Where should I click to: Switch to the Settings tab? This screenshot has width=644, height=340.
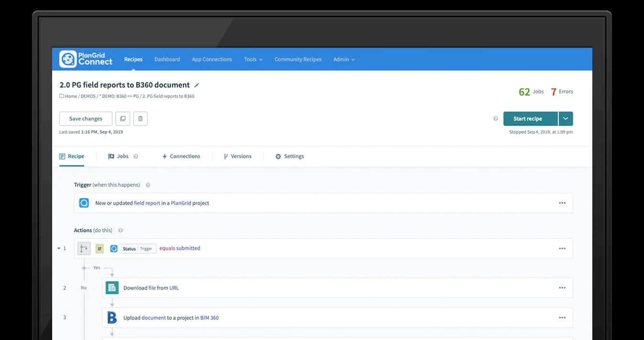click(289, 157)
